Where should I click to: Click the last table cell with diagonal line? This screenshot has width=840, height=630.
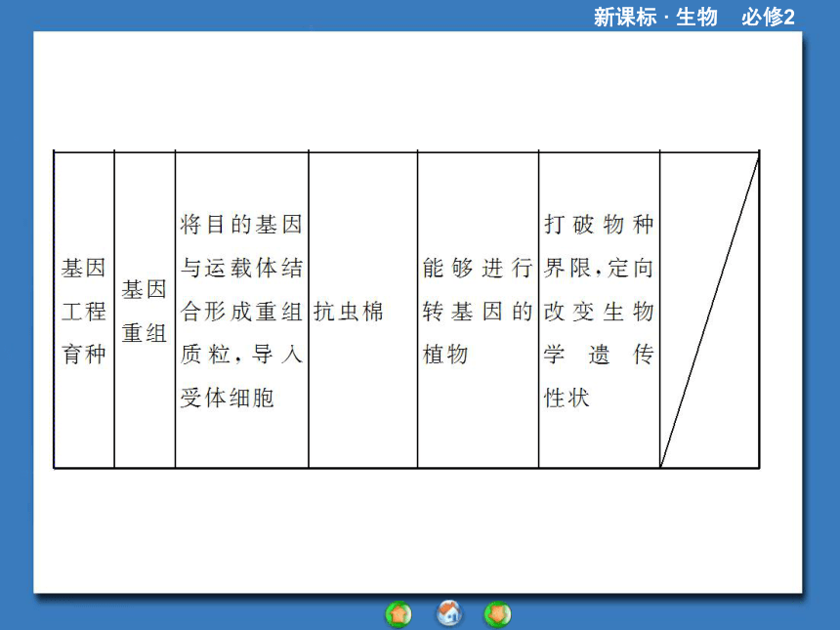pyautogui.click(x=710, y=311)
